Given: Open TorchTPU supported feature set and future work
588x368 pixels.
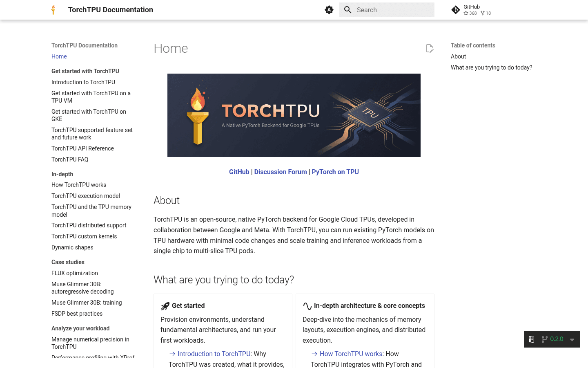Looking at the screenshot, I should tap(92, 134).
